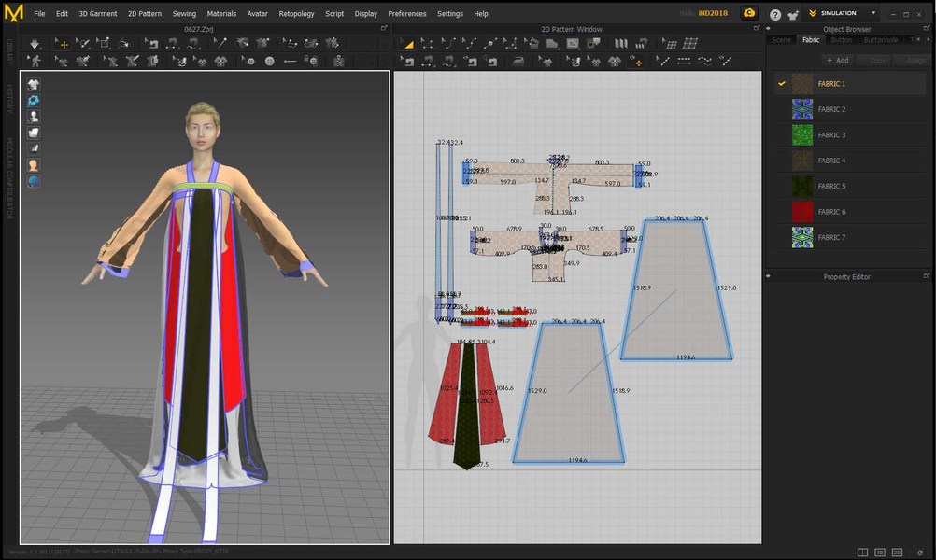This screenshot has height=560, width=936.
Task: Open the Edit Avatar pose tool
Action: pos(35,61)
